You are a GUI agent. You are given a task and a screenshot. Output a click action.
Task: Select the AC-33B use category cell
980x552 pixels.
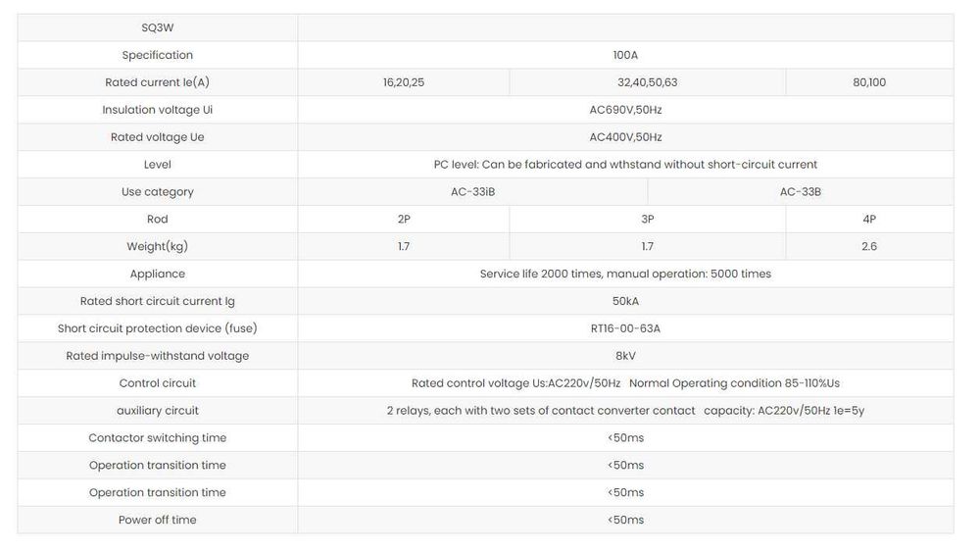click(800, 192)
